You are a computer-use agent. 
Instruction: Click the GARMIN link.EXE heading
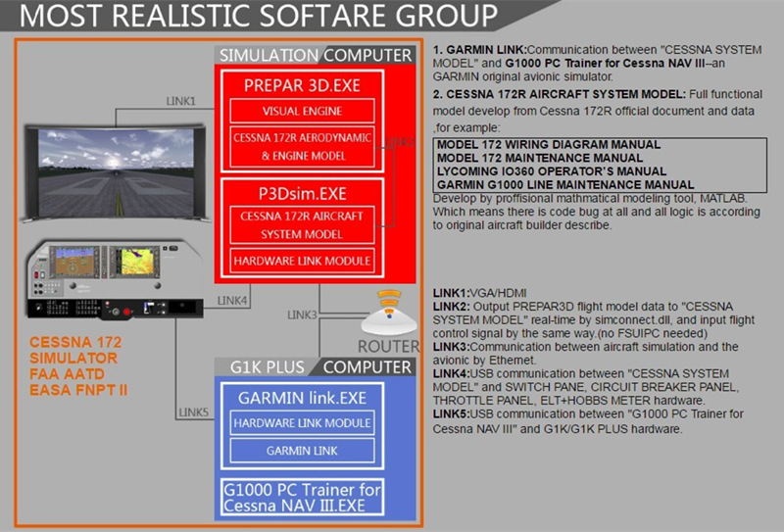[302, 398]
